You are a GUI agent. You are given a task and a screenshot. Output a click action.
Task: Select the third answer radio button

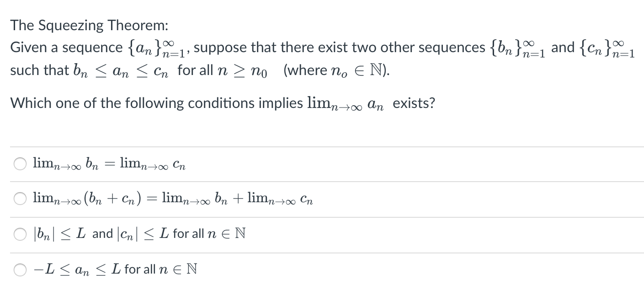point(20,234)
